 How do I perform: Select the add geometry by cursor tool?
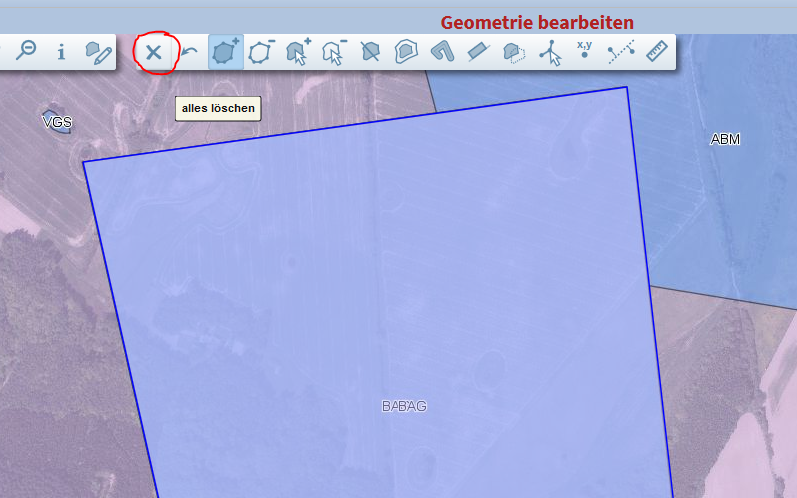pyautogui.click(x=298, y=52)
